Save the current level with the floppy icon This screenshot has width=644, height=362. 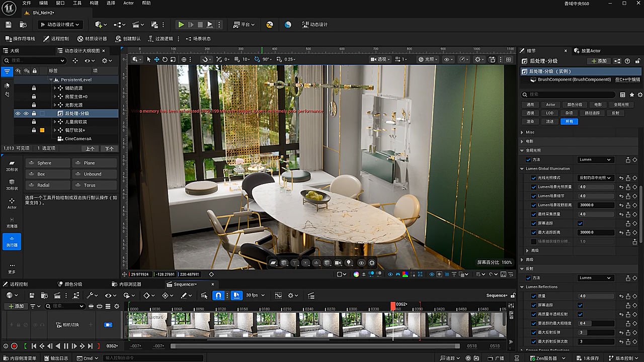pyautogui.click(x=8, y=25)
